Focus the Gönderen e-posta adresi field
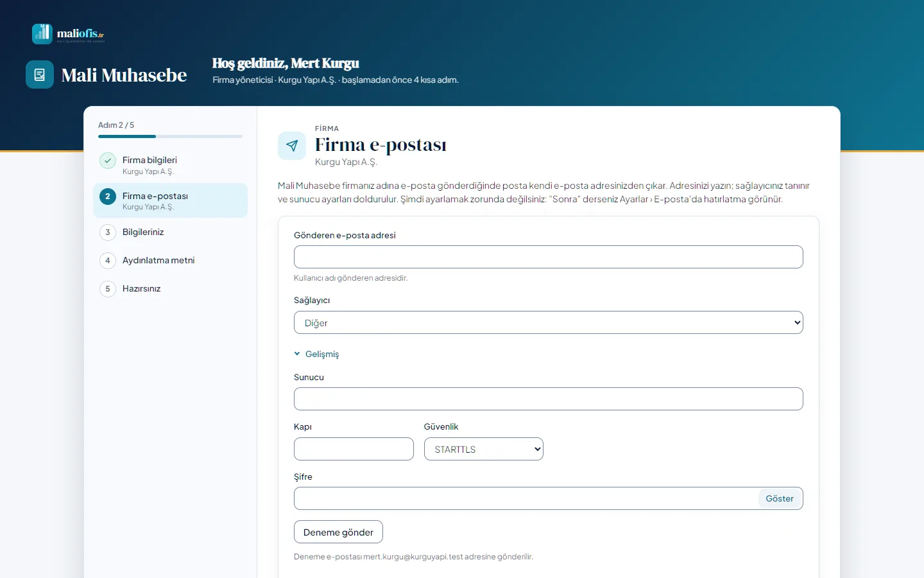This screenshot has width=924, height=578. coord(549,257)
